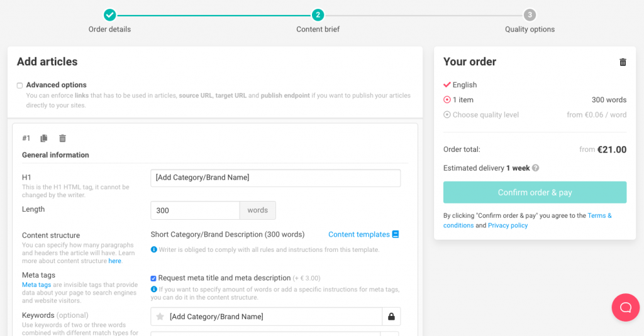This screenshot has width=644, height=336.
Task: Open the red chat support bubble
Action: 625,307
